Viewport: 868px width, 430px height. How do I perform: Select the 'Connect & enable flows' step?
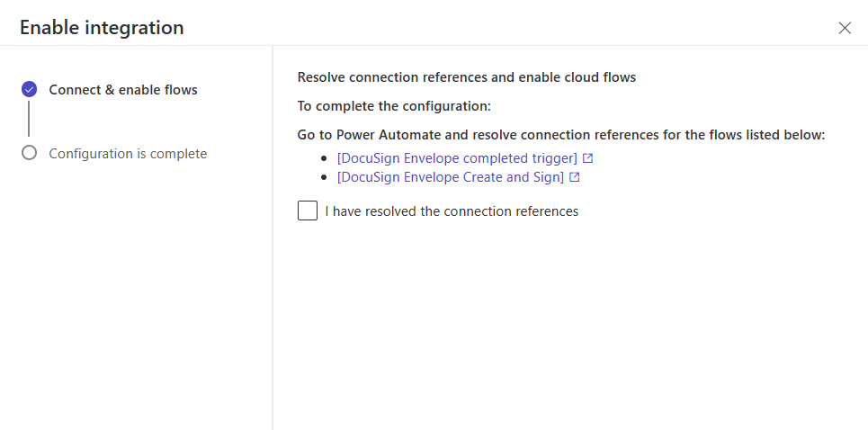point(123,90)
